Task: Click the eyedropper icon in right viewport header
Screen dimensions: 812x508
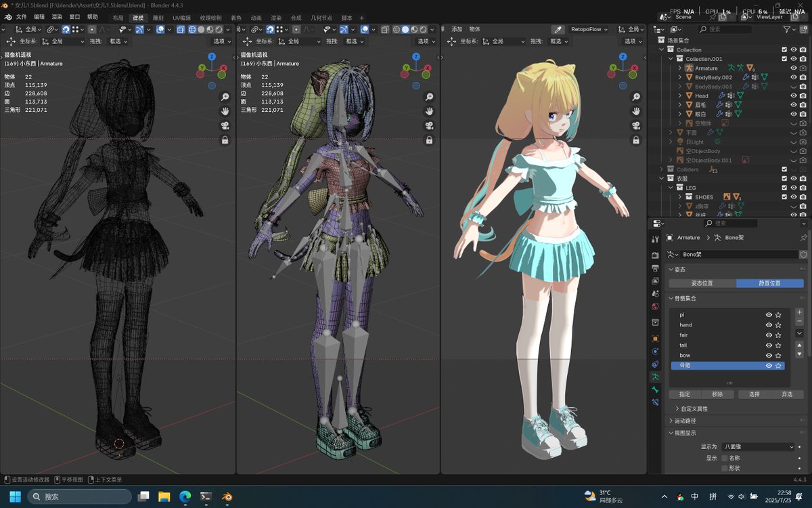Action: [x=558, y=29]
